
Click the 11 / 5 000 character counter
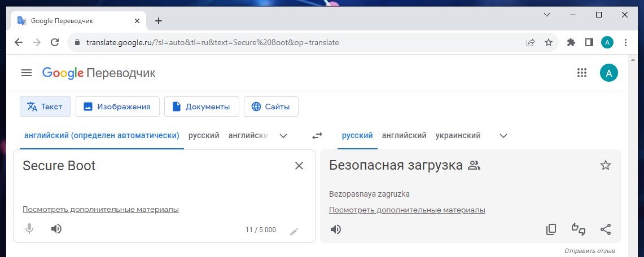point(261,230)
